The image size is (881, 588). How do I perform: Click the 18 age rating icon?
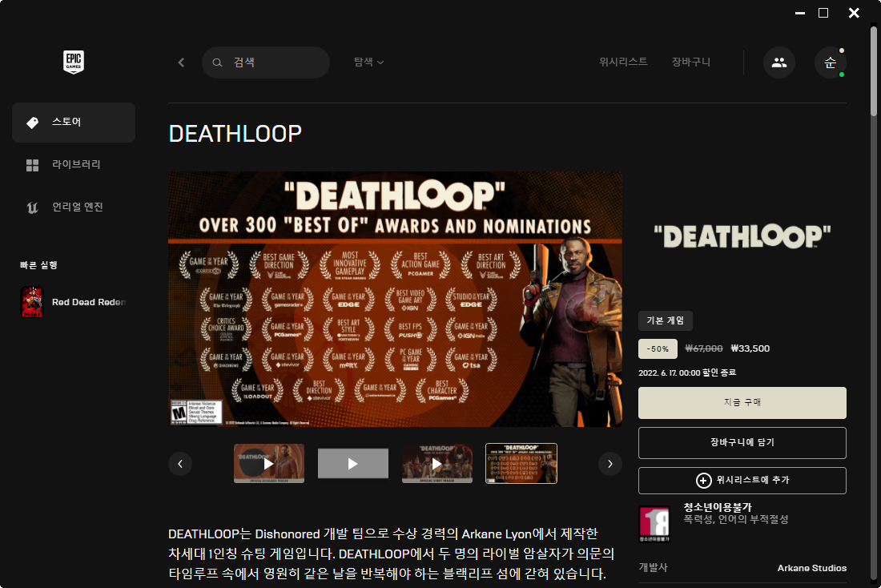[x=654, y=524]
